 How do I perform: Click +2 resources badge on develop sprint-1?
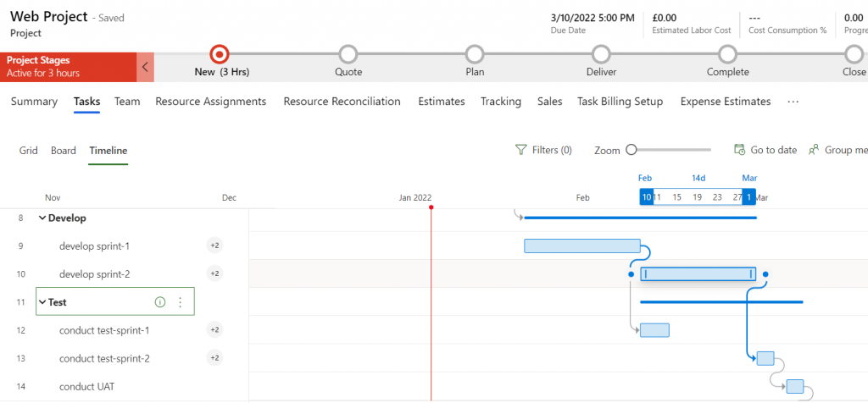point(214,246)
